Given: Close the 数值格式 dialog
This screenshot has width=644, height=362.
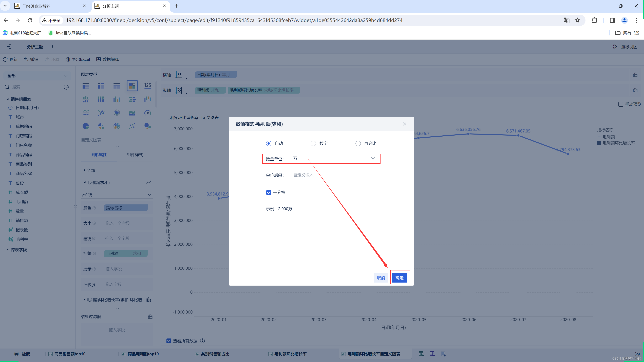Looking at the screenshot, I should [404, 124].
